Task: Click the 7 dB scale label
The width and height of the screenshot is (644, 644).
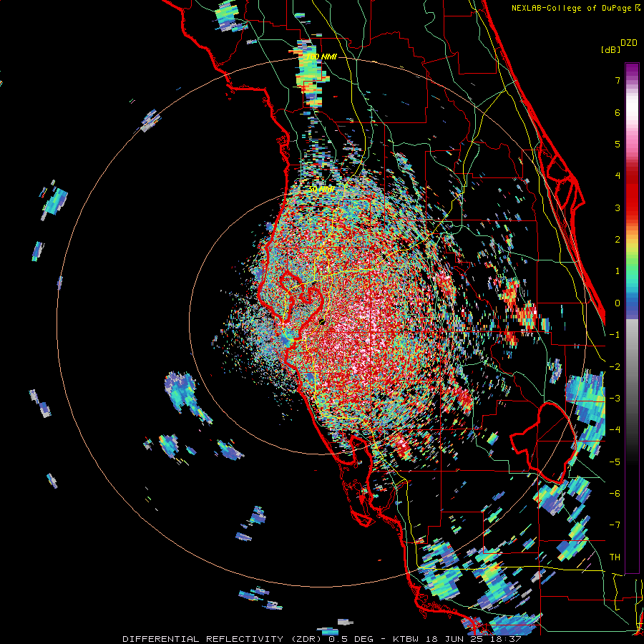Action: 618,80
